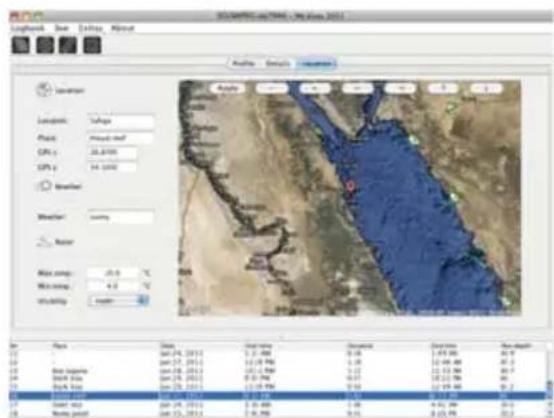Switch to the Details tab

click(x=277, y=64)
